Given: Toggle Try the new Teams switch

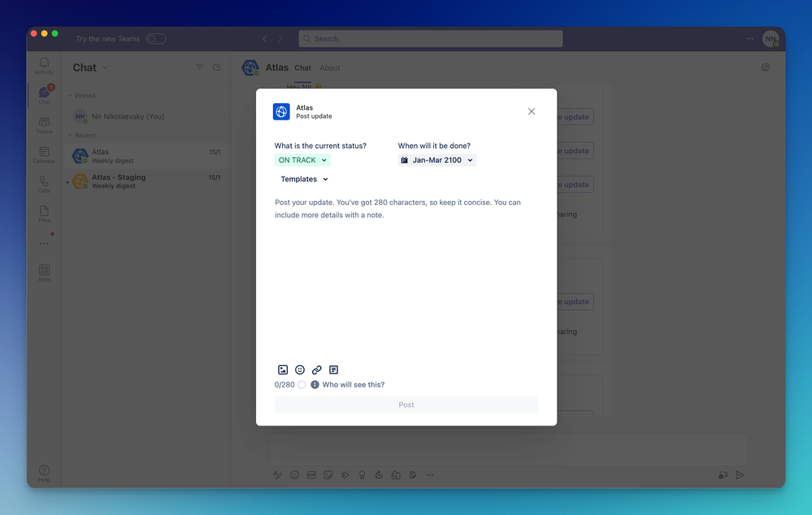Looking at the screenshot, I should [x=156, y=39].
